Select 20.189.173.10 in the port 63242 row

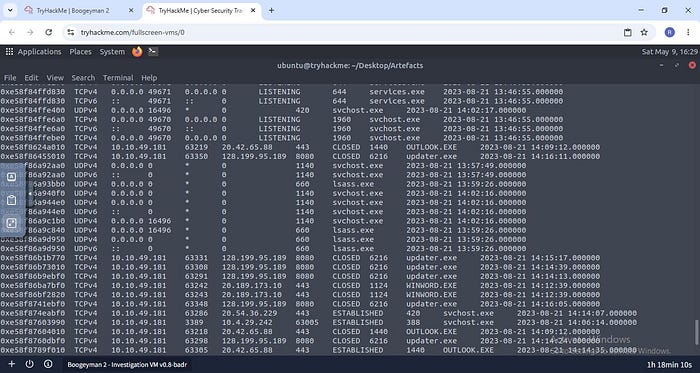pyautogui.click(x=251, y=286)
